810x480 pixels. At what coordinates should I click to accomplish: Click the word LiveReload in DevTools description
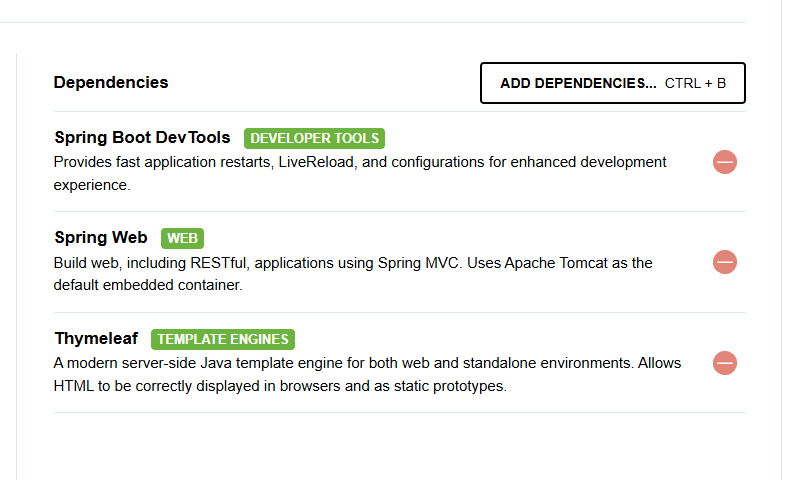click(316, 162)
